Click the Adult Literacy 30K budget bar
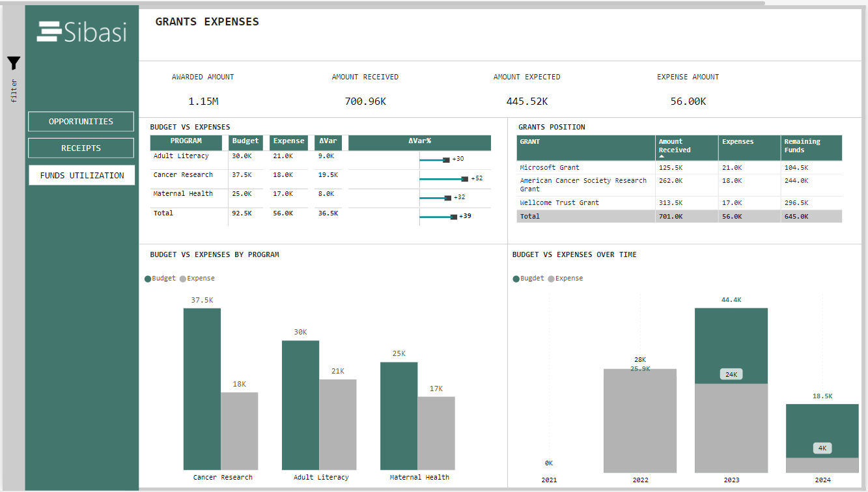This screenshot has height=492, width=868. click(300, 405)
